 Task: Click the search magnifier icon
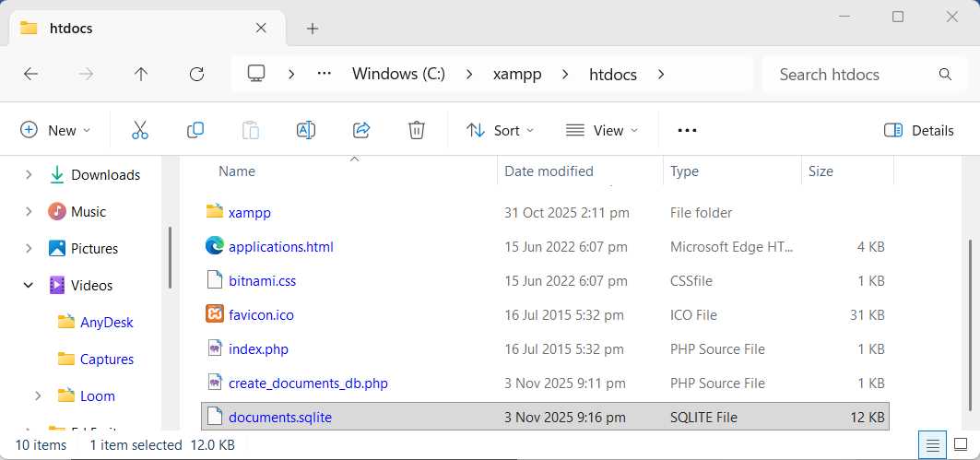(945, 75)
